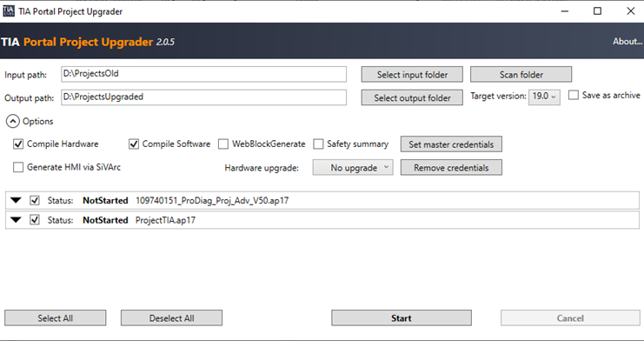Close the TIA Portal Project Upgrader window

click(x=631, y=11)
